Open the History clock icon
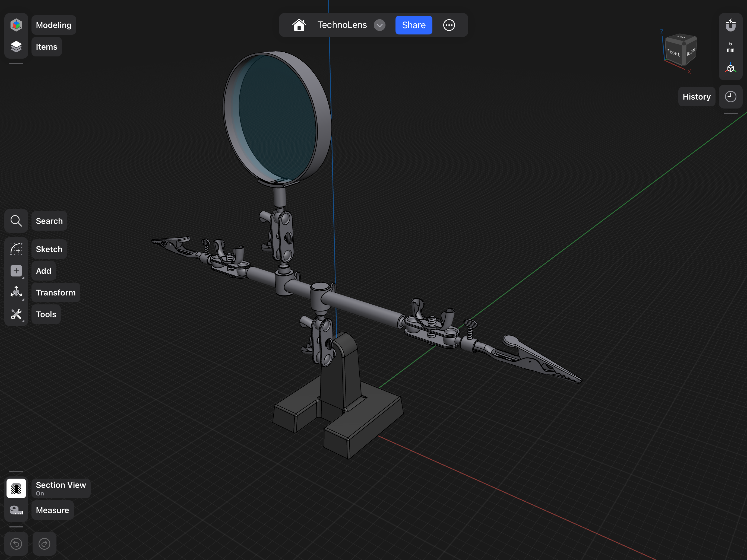The height and width of the screenshot is (560, 747). 730,97
